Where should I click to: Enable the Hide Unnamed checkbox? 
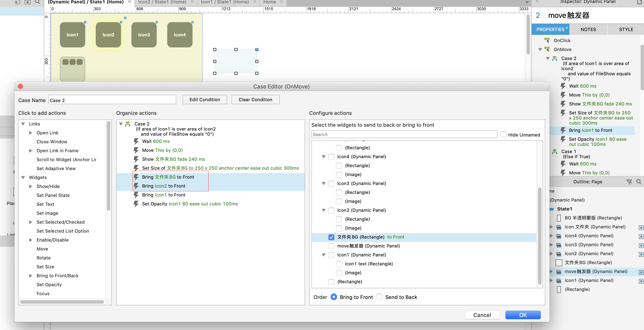click(x=504, y=135)
